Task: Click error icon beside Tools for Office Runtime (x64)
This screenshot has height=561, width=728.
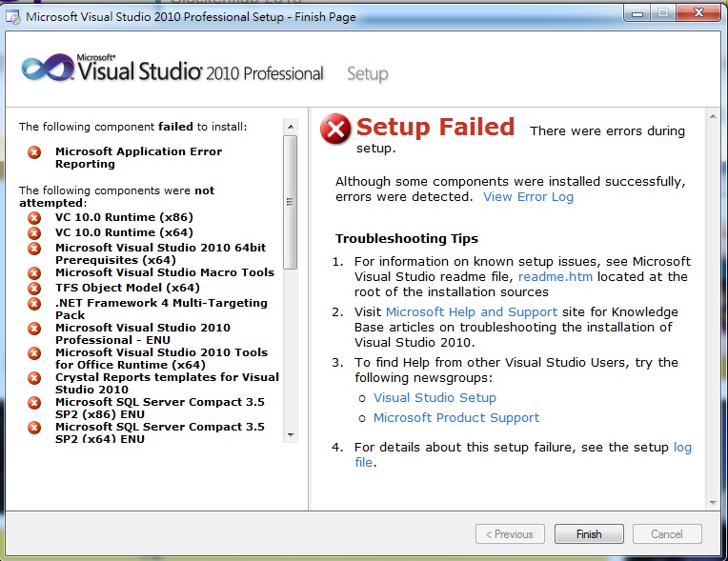Action: (34, 353)
